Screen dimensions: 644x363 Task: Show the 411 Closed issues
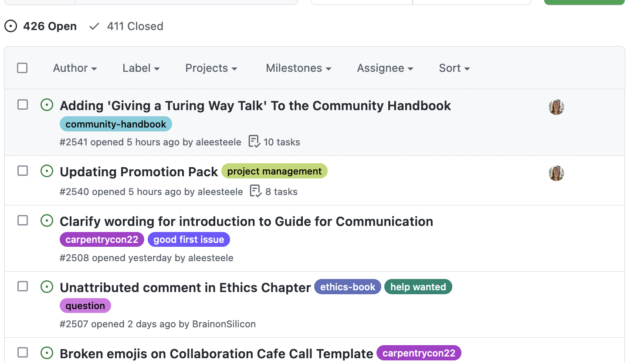[126, 26]
